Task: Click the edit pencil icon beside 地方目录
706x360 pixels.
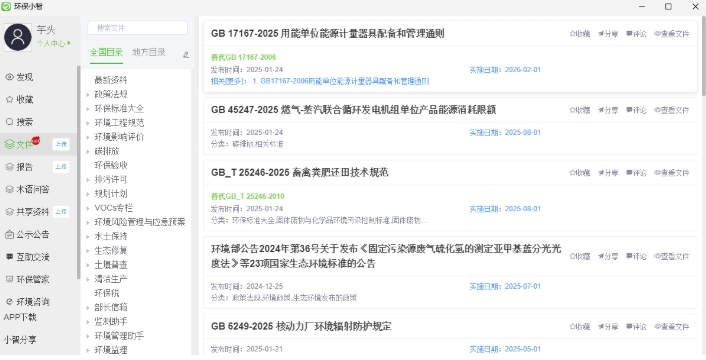Action: tap(186, 55)
